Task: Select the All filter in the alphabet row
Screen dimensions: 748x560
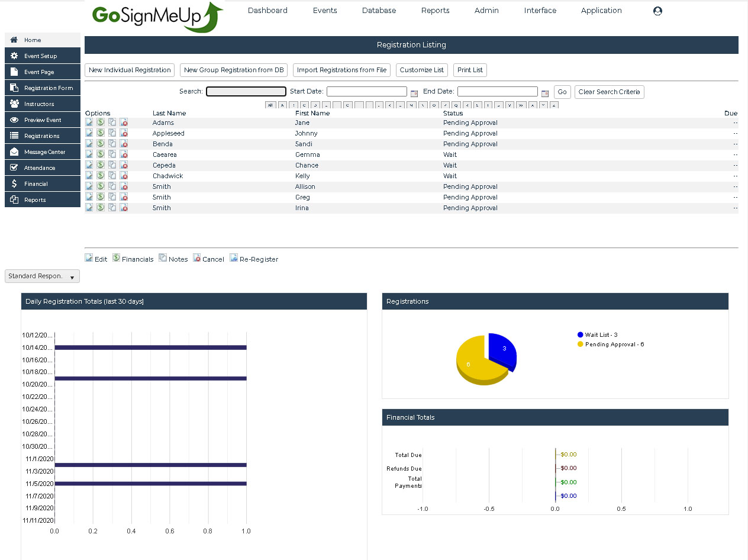Action: (x=270, y=105)
